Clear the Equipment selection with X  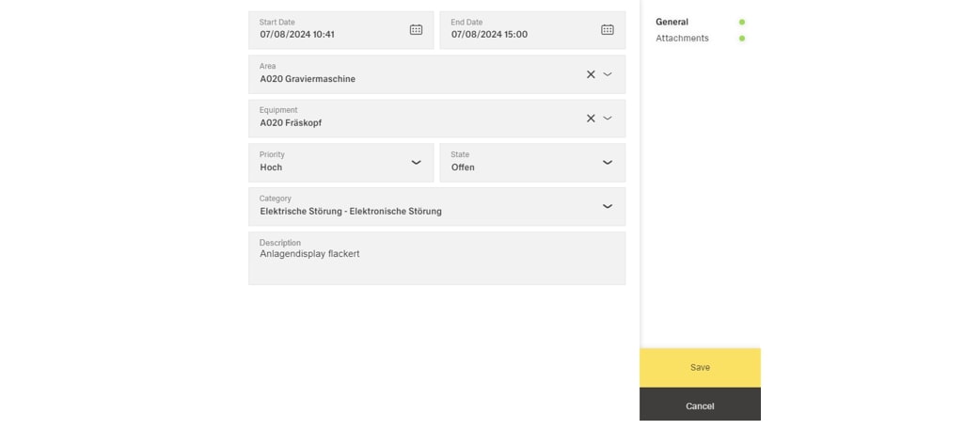tap(591, 119)
